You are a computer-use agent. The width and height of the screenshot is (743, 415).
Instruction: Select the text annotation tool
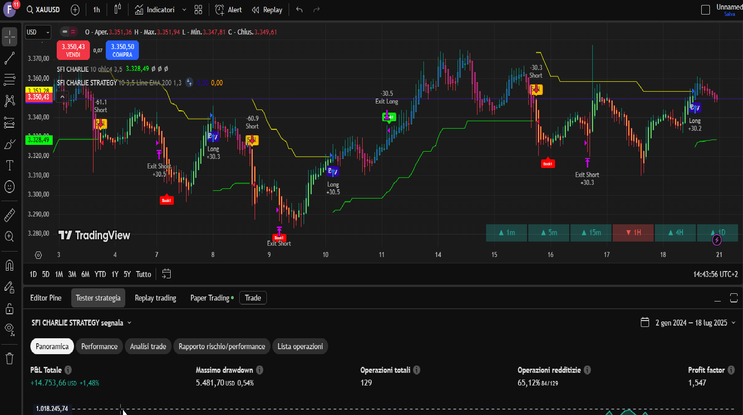(9, 165)
